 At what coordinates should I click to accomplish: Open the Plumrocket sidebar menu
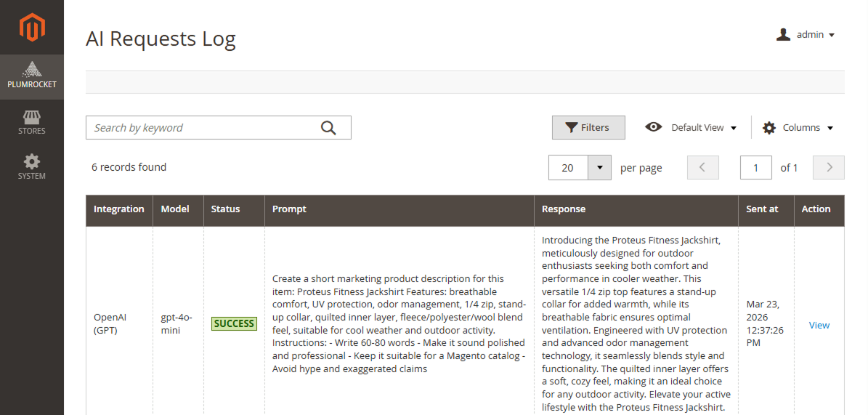point(32,76)
